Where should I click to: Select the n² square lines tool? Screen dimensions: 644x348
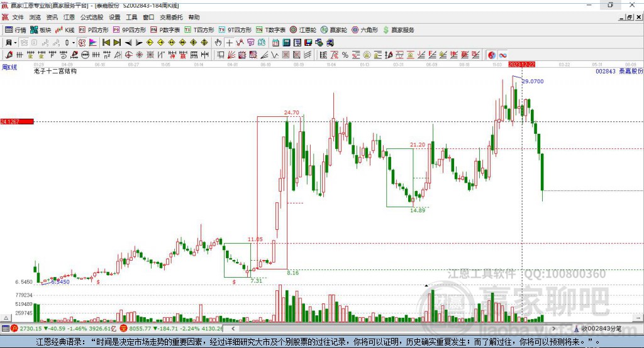click(x=107, y=55)
